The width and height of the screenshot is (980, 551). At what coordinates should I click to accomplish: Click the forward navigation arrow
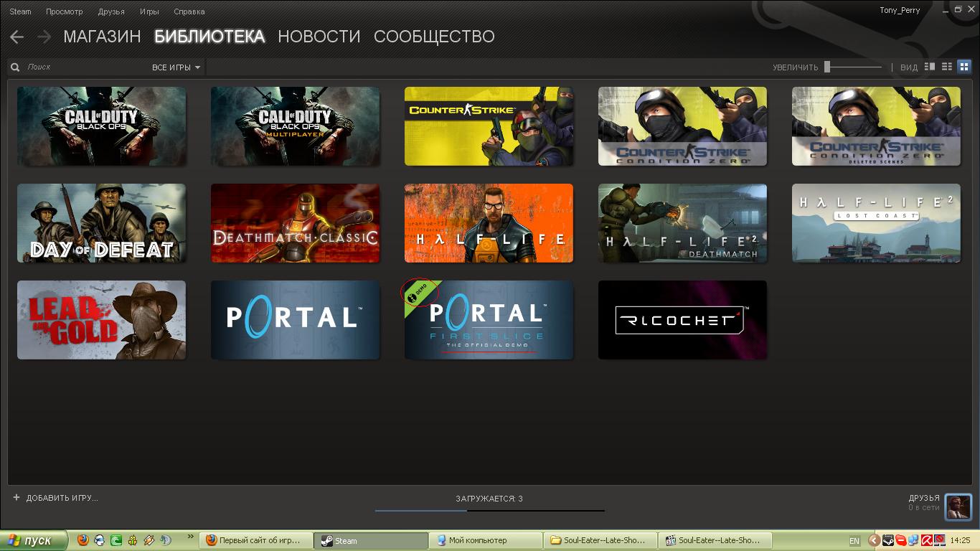point(44,37)
